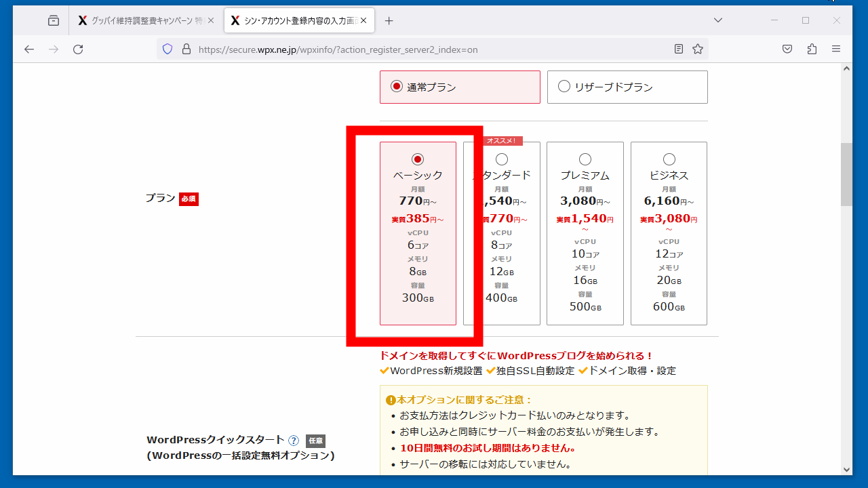
Task: Choose the ビジネス plan radio button
Action: (669, 159)
